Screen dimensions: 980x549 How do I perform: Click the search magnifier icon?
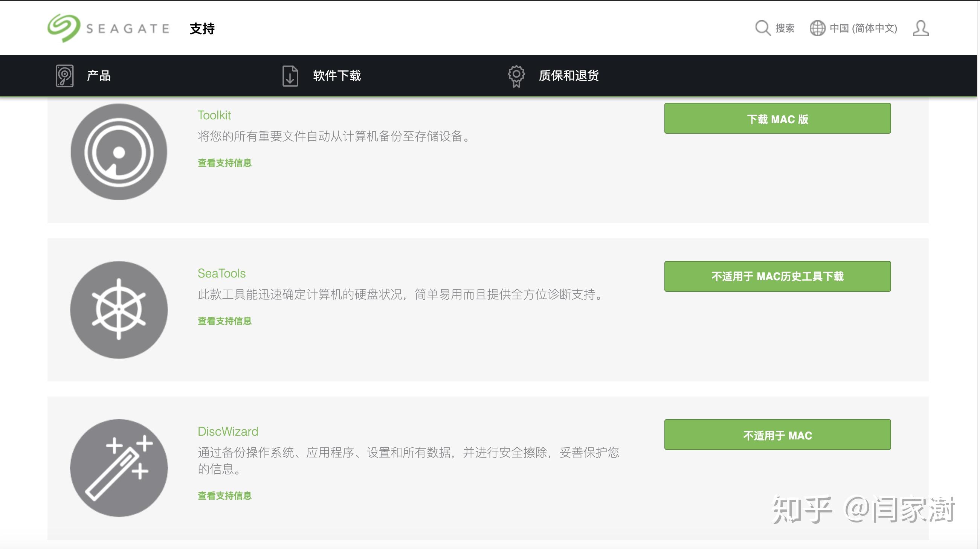click(x=762, y=28)
